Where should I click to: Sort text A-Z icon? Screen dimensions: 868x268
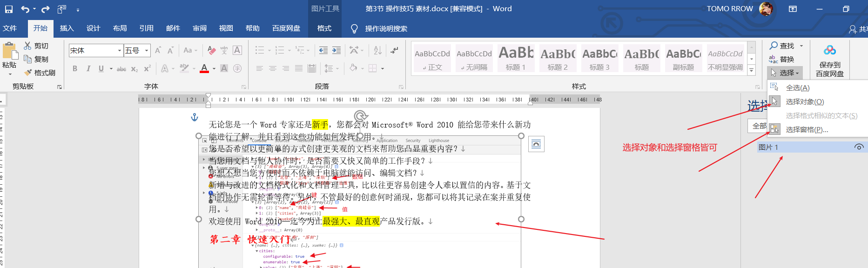point(377,50)
